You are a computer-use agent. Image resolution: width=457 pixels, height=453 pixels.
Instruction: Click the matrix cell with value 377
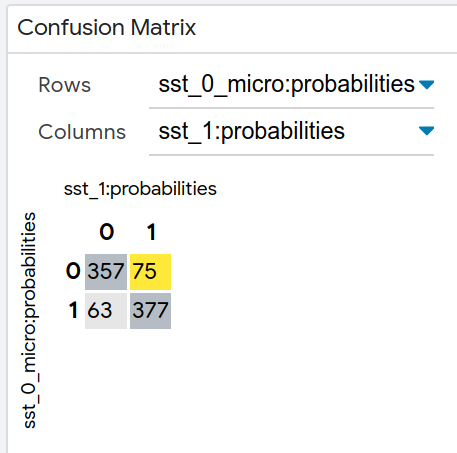click(x=150, y=311)
